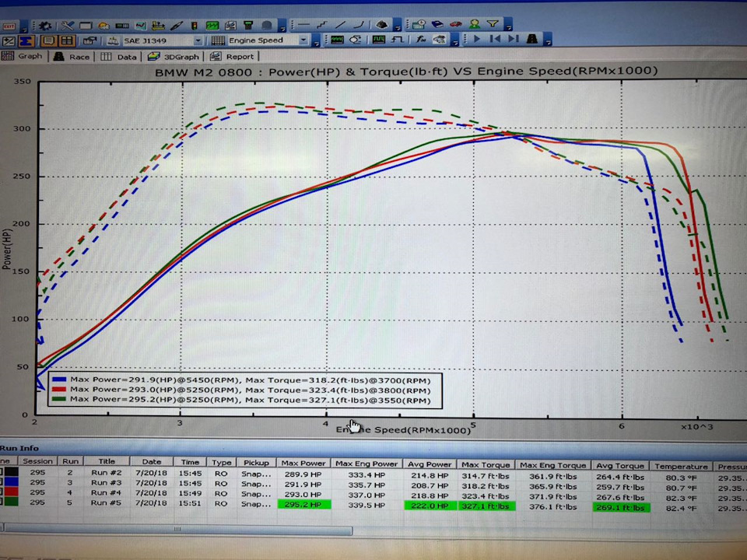This screenshot has height=560, width=747.
Task: Open the blue book icon
Action: pyautogui.click(x=437, y=24)
